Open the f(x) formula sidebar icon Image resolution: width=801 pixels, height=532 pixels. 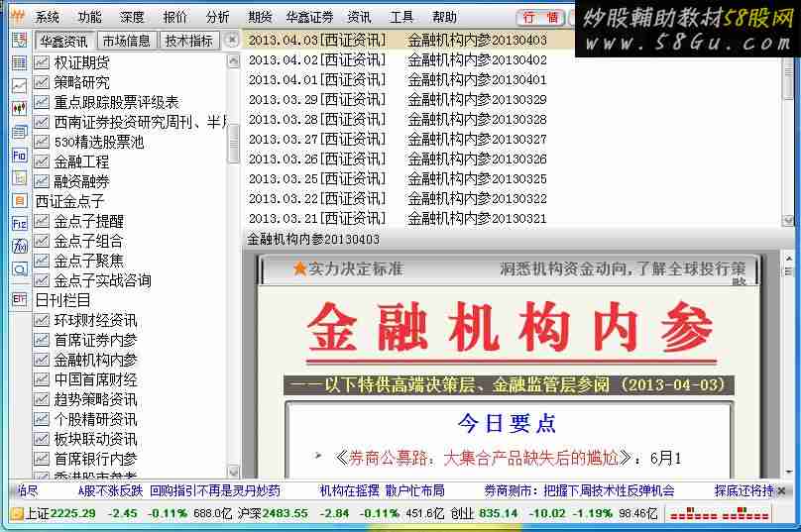point(20,247)
